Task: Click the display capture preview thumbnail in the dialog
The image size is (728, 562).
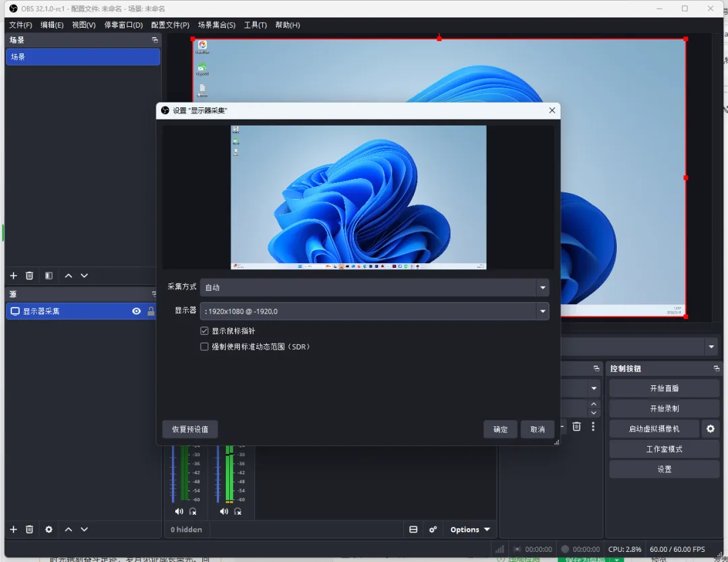Action: pos(359,197)
